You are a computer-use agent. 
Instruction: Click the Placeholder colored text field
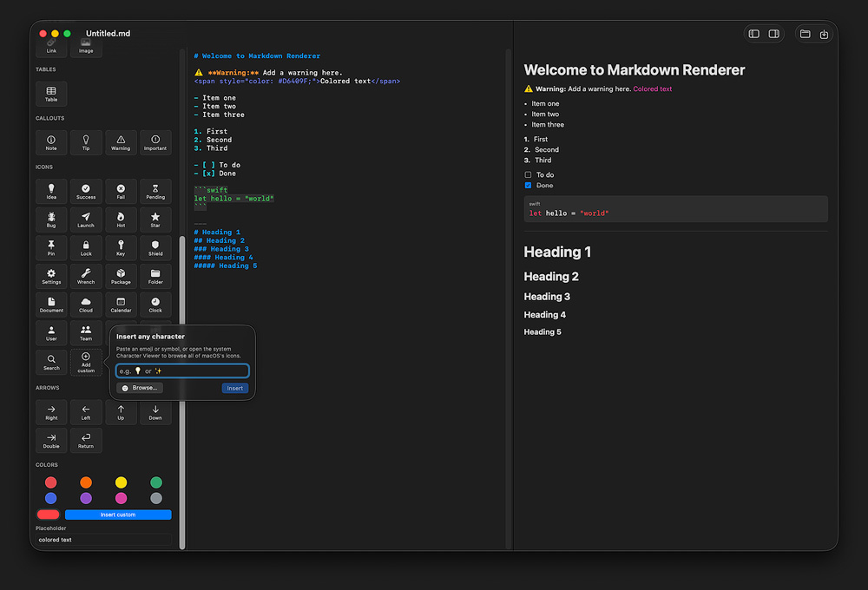point(103,540)
